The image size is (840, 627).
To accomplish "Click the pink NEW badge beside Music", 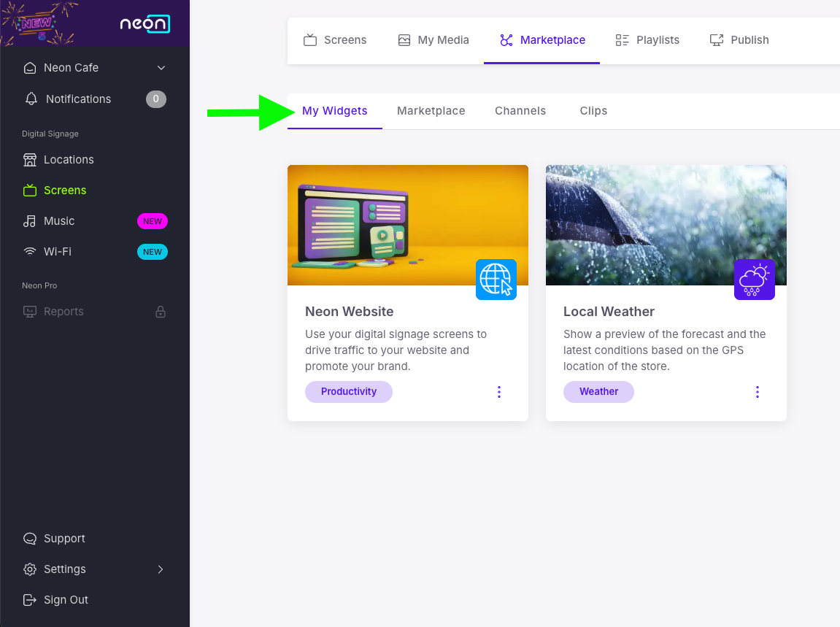I will (153, 221).
